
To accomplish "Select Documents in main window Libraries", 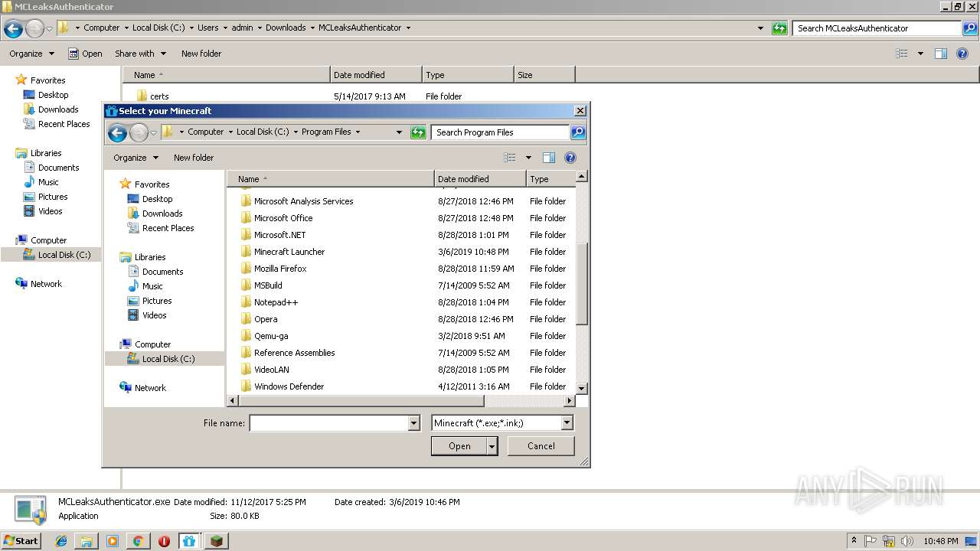I will (58, 168).
